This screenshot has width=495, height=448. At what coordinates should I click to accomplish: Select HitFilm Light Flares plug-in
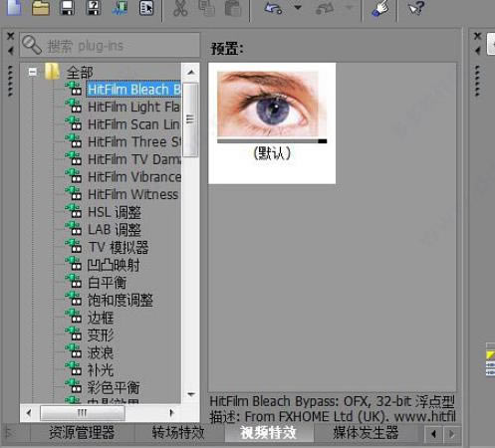133,107
